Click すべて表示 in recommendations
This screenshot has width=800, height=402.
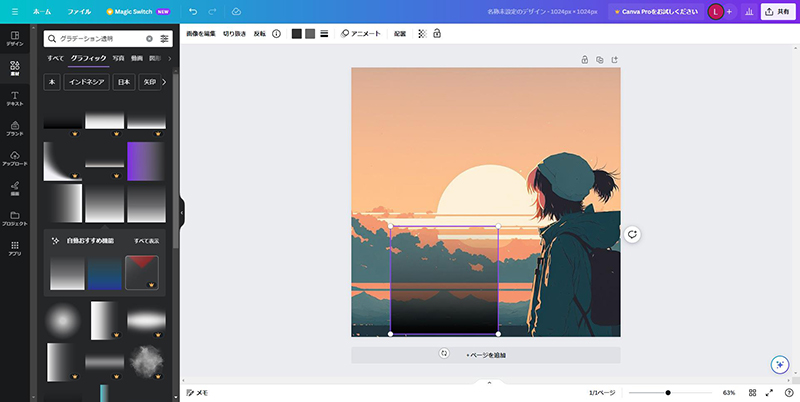coord(146,240)
